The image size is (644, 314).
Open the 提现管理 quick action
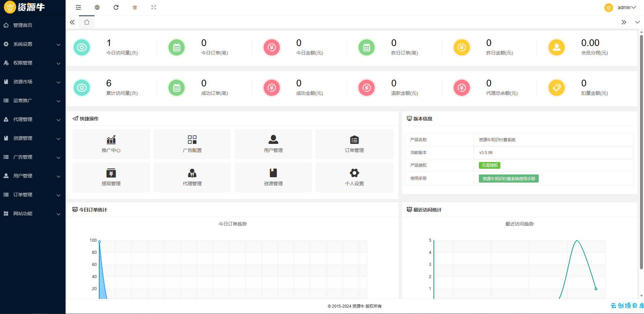[111, 177]
